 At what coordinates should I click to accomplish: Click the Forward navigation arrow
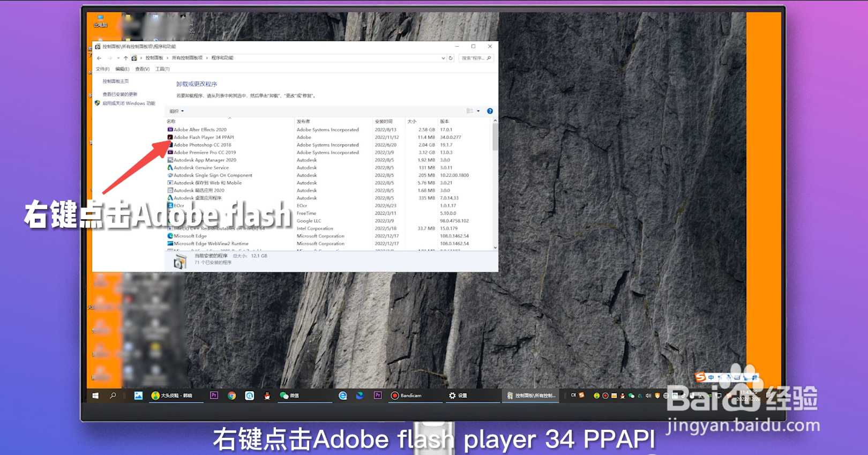pos(110,58)
